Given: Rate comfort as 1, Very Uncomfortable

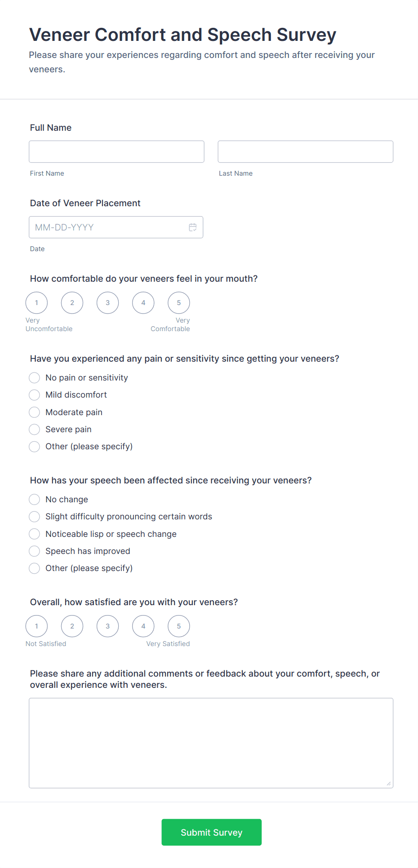Looking at the screenshot, I should 36,302.
